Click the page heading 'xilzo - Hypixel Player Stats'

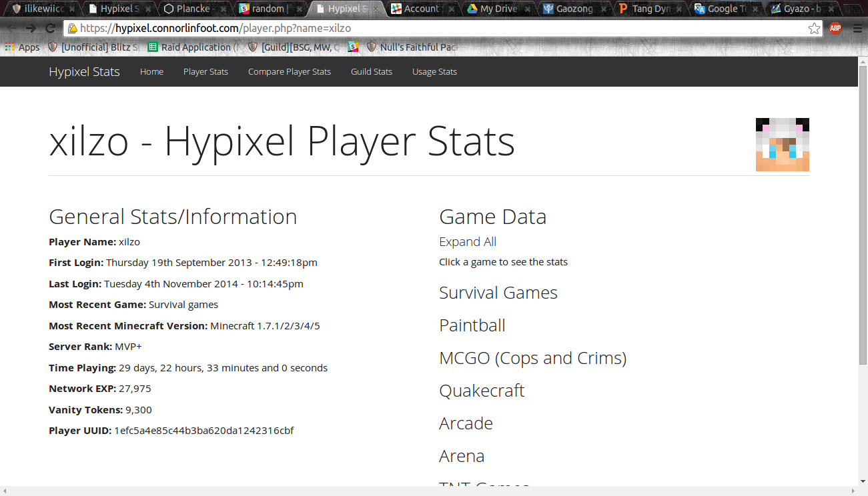point(282,142)
